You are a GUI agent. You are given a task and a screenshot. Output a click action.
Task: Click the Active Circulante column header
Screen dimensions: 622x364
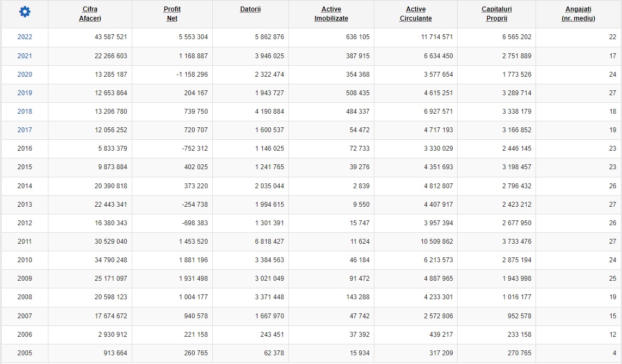pyautogui.click(x=416, y=14)
